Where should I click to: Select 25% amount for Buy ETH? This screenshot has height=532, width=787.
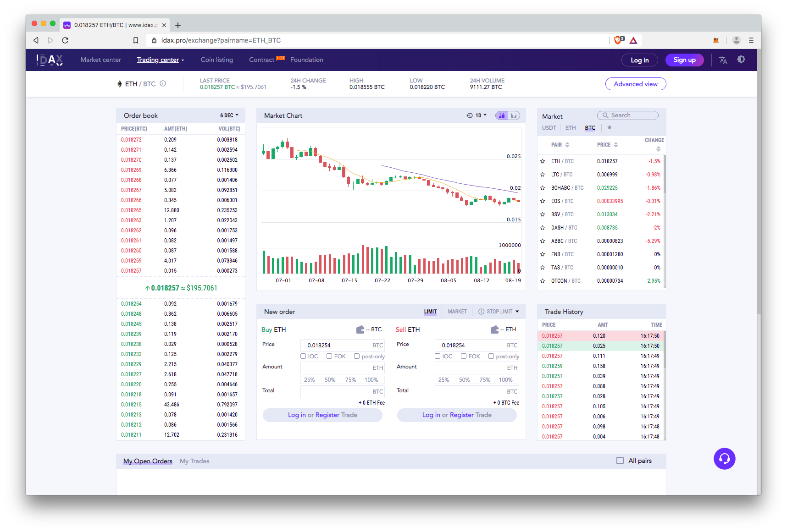[x=310, y=380]
